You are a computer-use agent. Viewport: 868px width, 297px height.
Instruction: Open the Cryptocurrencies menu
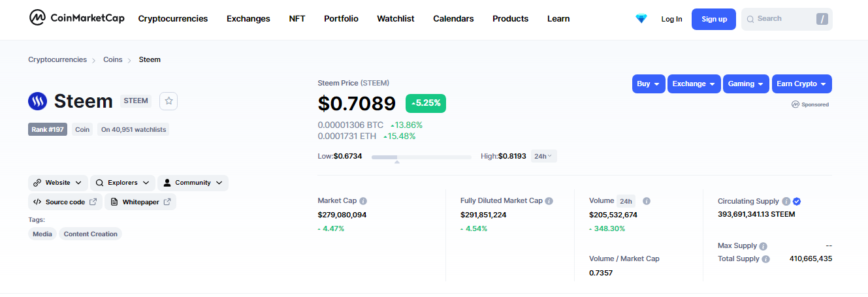click(173, 18)
